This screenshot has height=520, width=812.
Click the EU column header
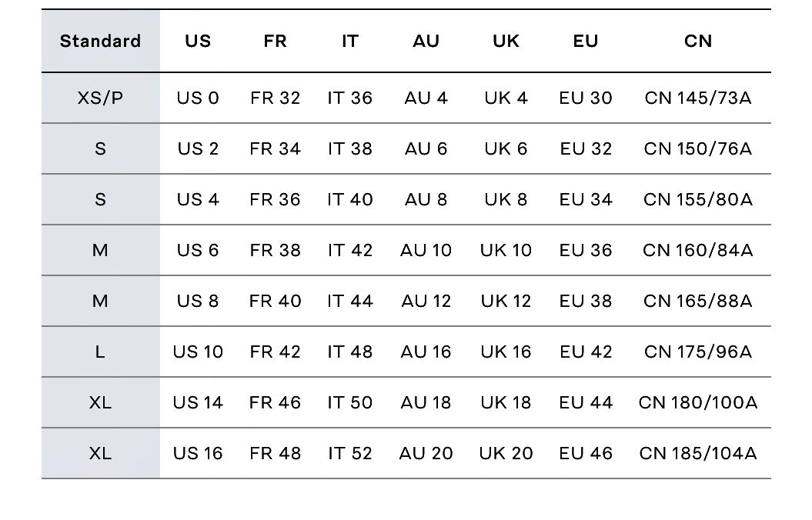(x=586, y=42)
